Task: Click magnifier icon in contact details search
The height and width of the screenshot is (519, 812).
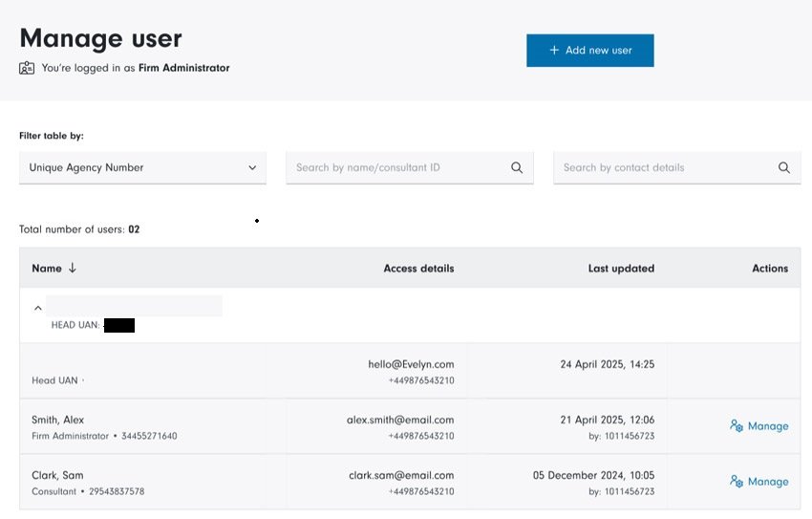Action: click(x=783, y=168)
